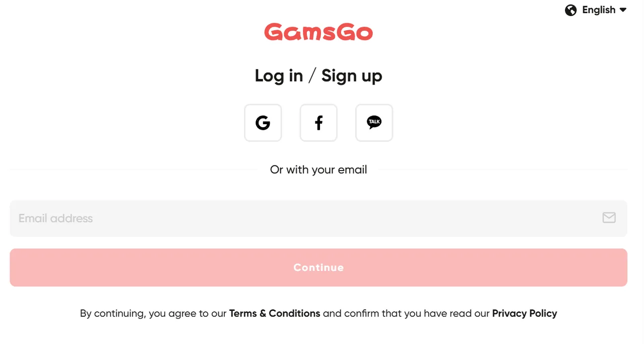Open the English language dropdown
The image size is (644, 344).
[x=599, y=10]
